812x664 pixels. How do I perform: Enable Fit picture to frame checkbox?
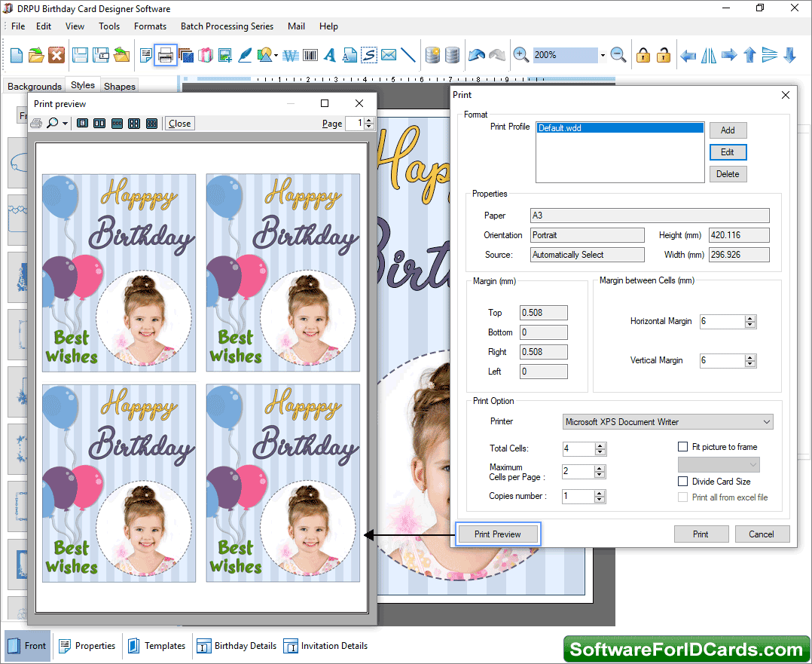pyautogui.click(x=683, y=447)
